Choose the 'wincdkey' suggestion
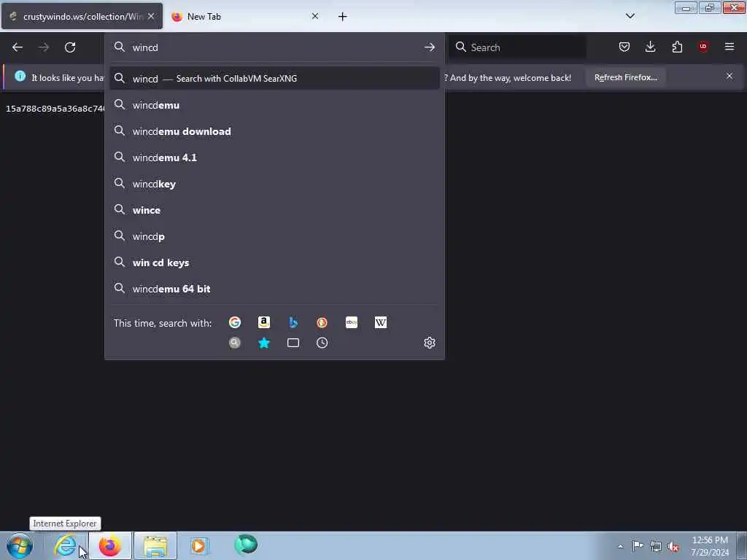Image resolution: width=747 pixels, height=560 pixels. [274, 184]
